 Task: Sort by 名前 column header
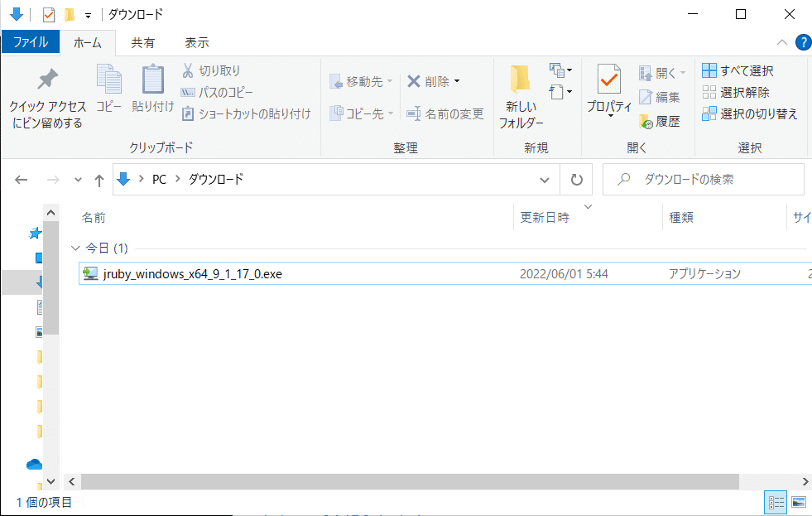94,218
